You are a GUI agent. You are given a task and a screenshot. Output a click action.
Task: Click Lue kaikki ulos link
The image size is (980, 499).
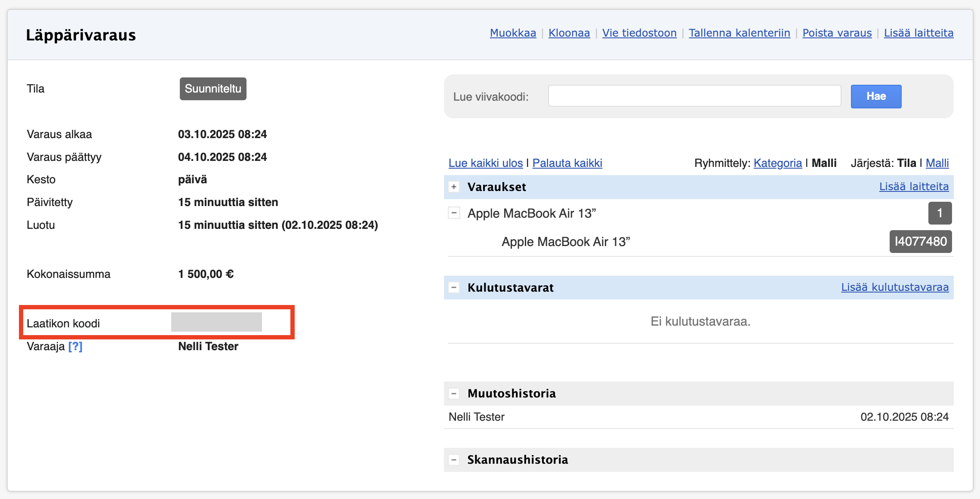point(485,163)
